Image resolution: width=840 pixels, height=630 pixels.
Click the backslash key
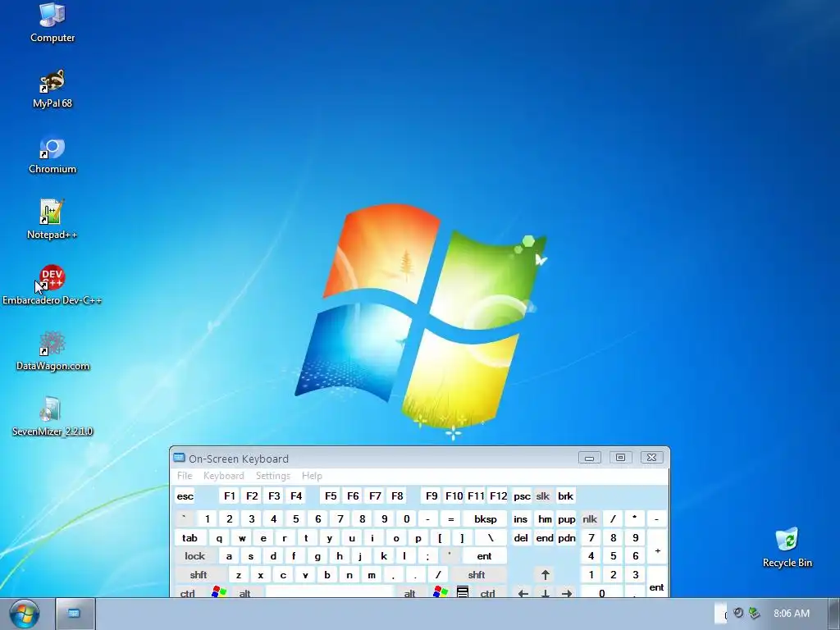(491, 538)
